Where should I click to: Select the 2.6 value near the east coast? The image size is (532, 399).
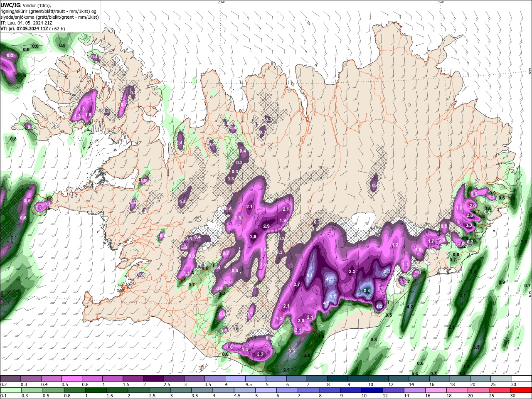point(470,216)
